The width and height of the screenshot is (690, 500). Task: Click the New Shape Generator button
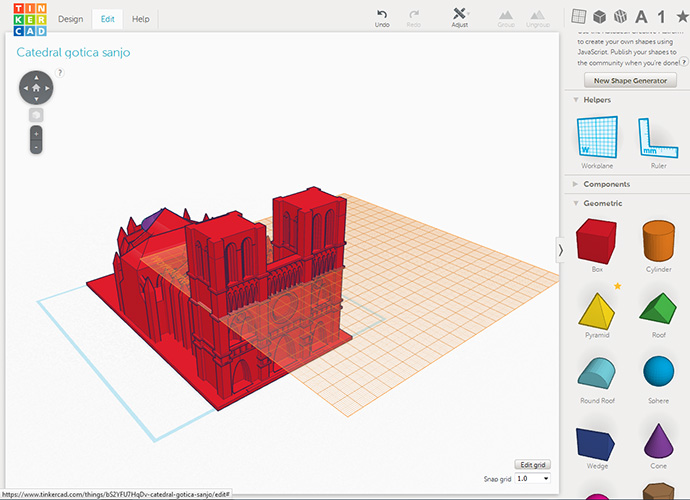coord(630,81)
